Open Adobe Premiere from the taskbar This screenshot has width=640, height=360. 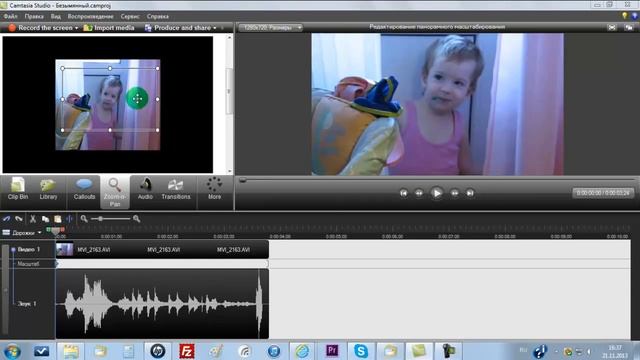click(x=332, y=351)
